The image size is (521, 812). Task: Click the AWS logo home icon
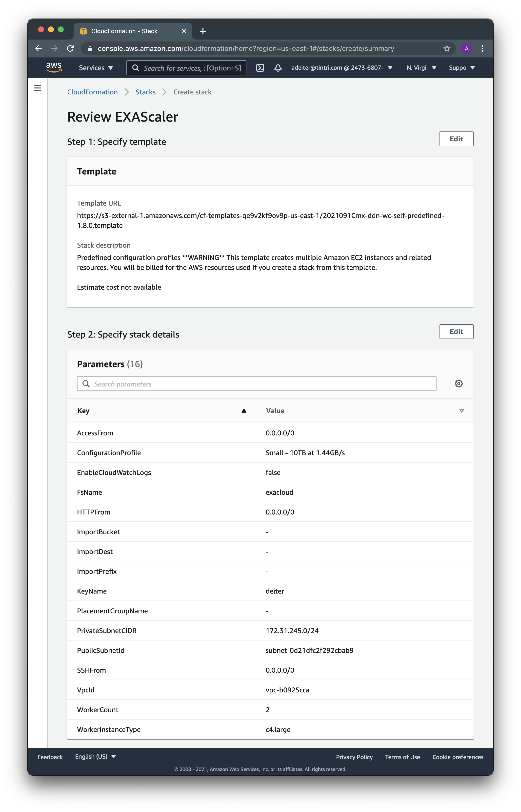point(54,67)
